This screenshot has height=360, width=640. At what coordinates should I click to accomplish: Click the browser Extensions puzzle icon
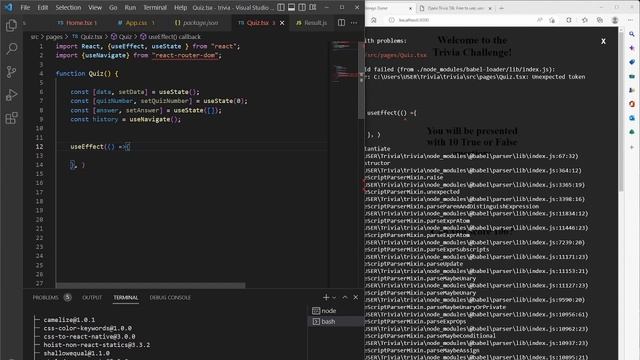tap(569, 20)
